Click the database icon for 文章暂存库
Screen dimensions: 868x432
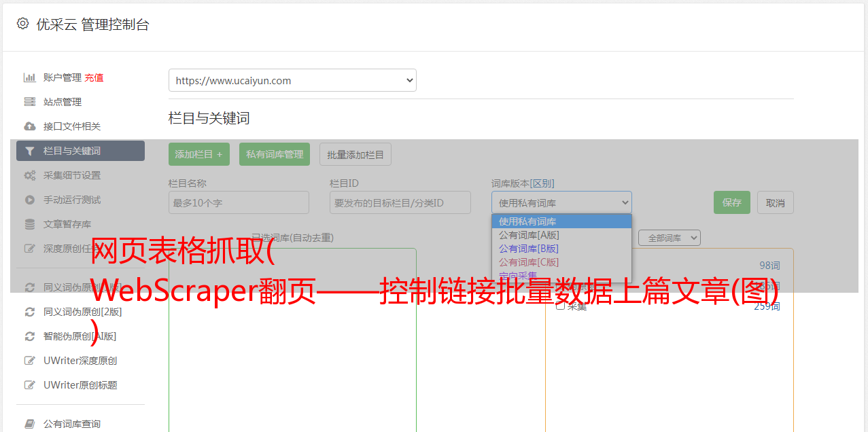click(x=29, y=224)
